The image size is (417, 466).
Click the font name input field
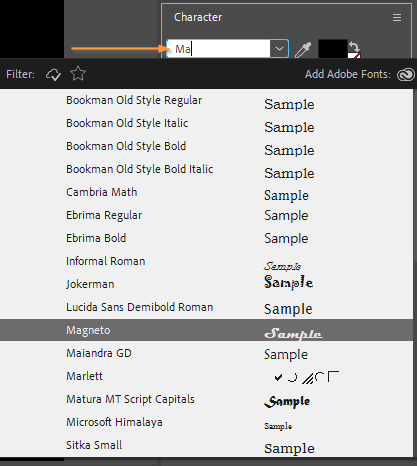coord(219,49)
